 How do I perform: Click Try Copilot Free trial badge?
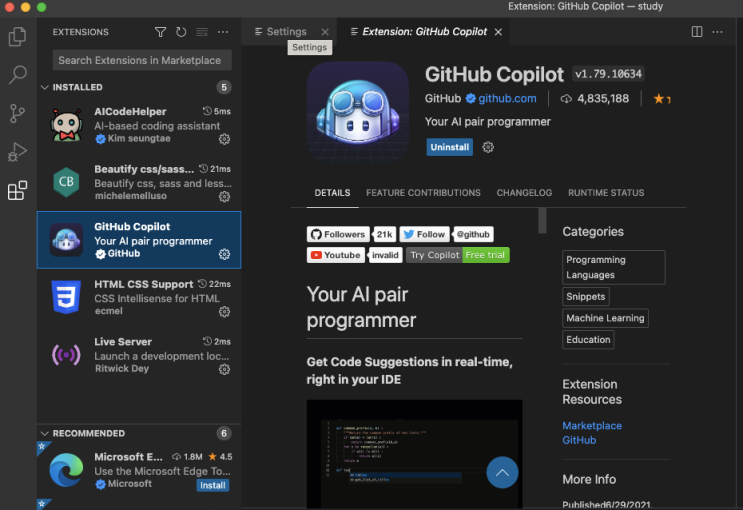pyautogui.click(x=458, y=255)
